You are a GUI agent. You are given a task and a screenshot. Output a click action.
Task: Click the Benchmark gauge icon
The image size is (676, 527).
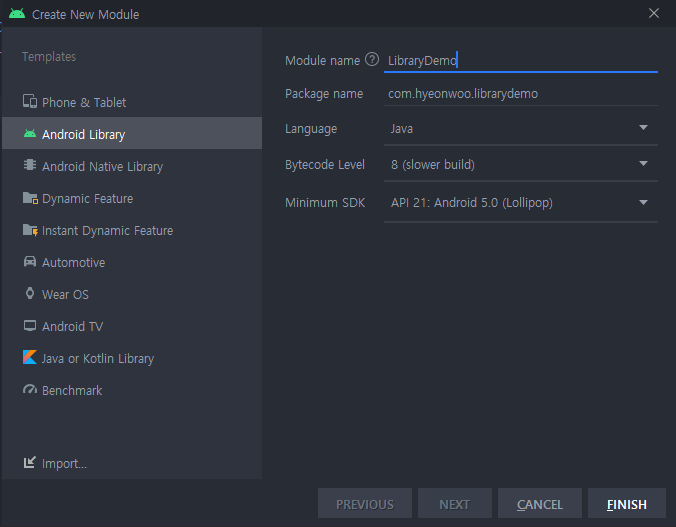tap(30, 389)
